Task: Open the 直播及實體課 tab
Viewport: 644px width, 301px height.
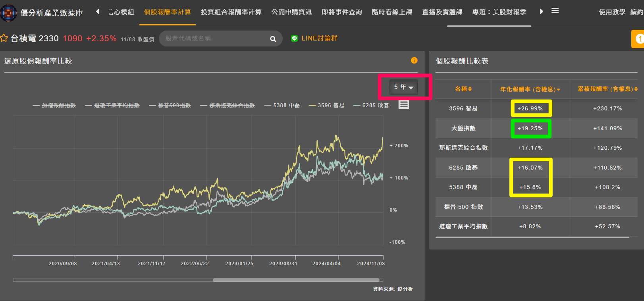Action: [x=442, y=12]
